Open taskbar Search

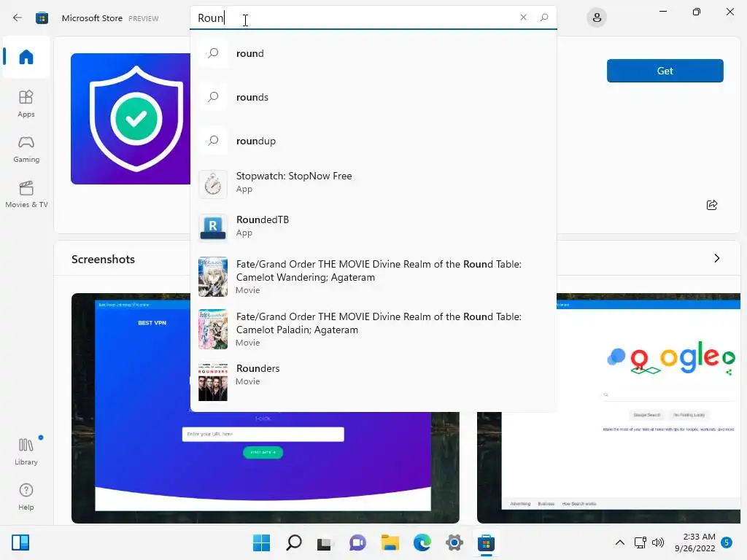click(x=293, y=542)
